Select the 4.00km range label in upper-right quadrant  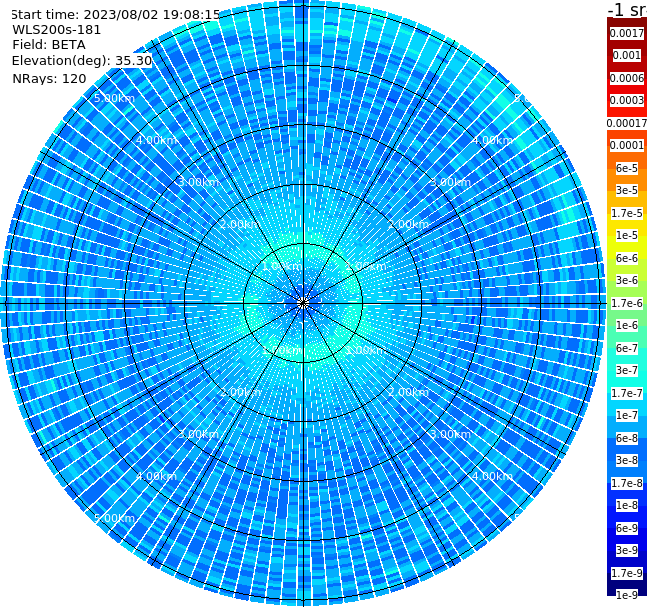[492, 140]
